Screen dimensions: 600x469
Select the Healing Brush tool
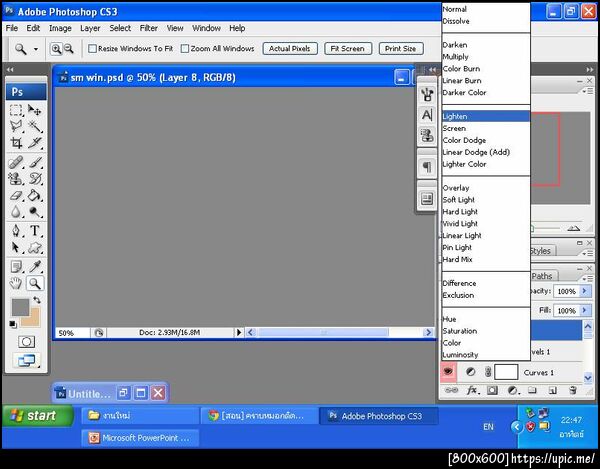[x=16, y=163]
